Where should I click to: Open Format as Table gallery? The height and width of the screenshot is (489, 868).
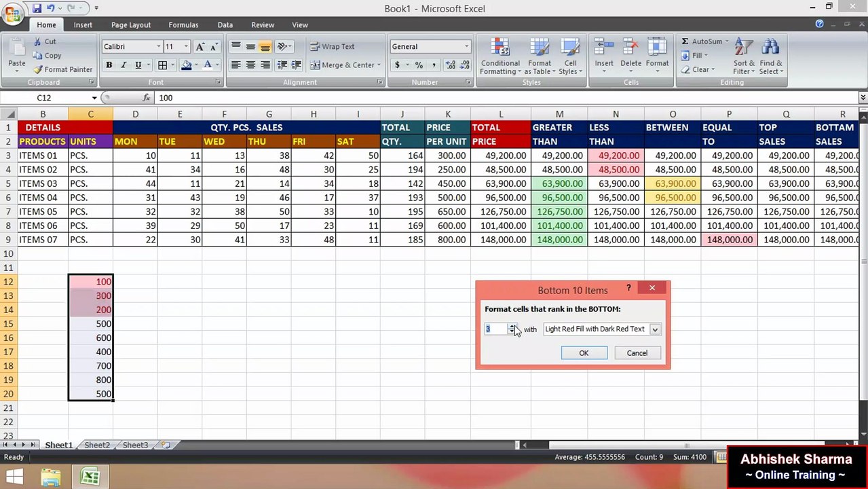pos(540,56)
